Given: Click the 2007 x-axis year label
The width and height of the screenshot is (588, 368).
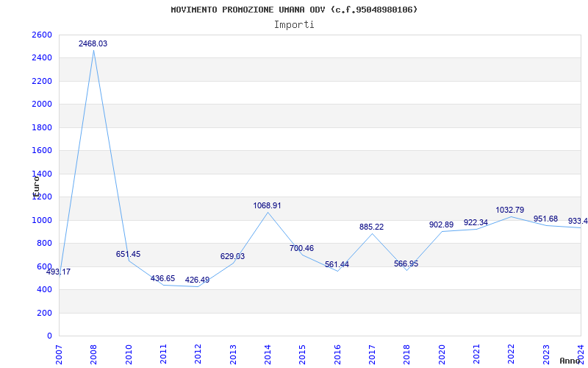Looking at the screenshot, I should (59, 354).
